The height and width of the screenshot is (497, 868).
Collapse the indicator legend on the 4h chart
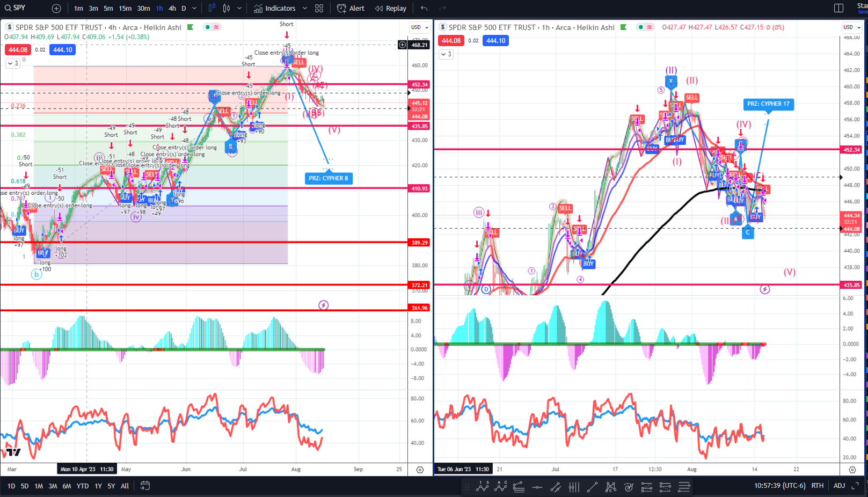pyautogui.click(x=12, y=63)
